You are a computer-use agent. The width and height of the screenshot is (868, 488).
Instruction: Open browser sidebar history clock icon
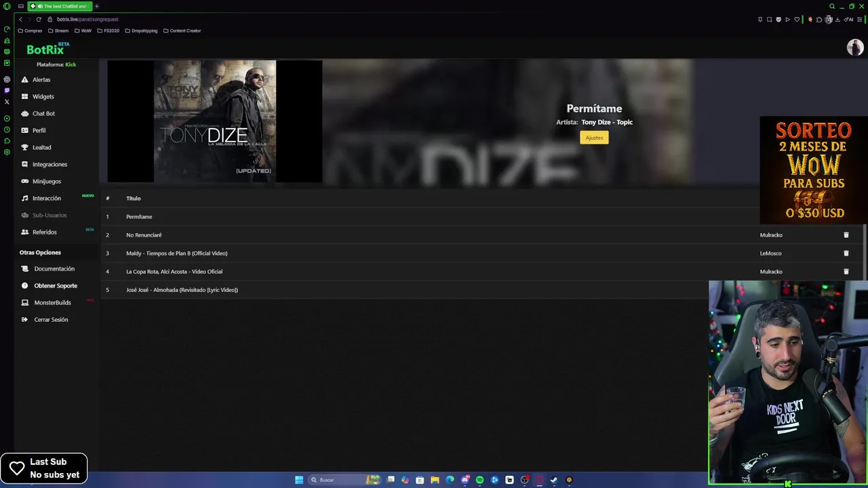[x=7, y=129]
